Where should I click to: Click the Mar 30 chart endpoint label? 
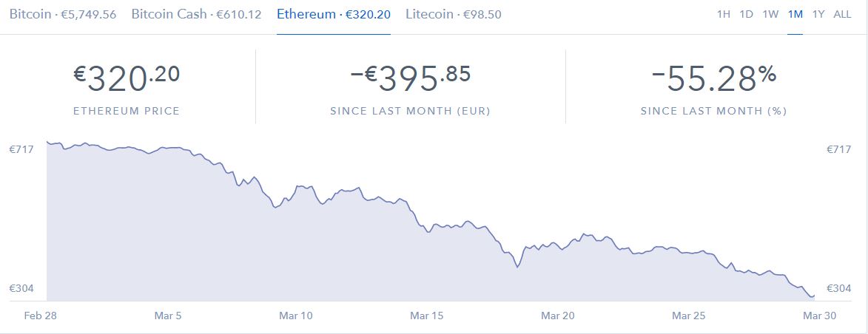point(819,316)
